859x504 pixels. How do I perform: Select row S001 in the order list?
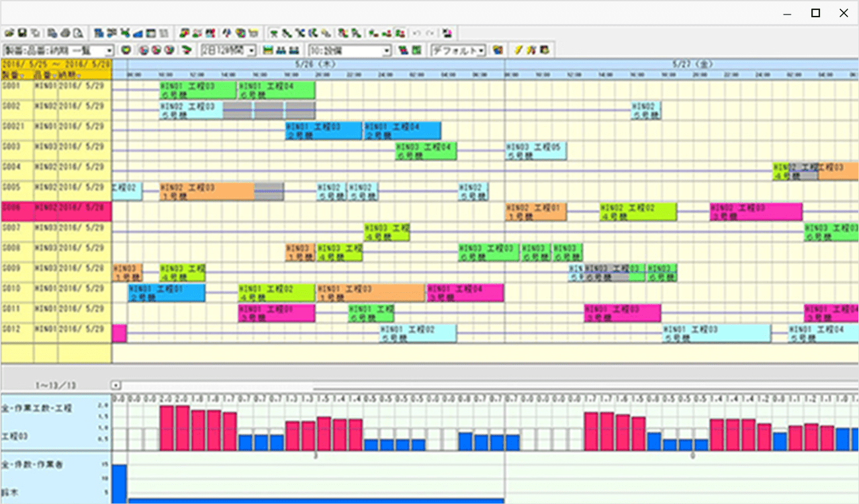pyautogui.click(x=56, y=90)
